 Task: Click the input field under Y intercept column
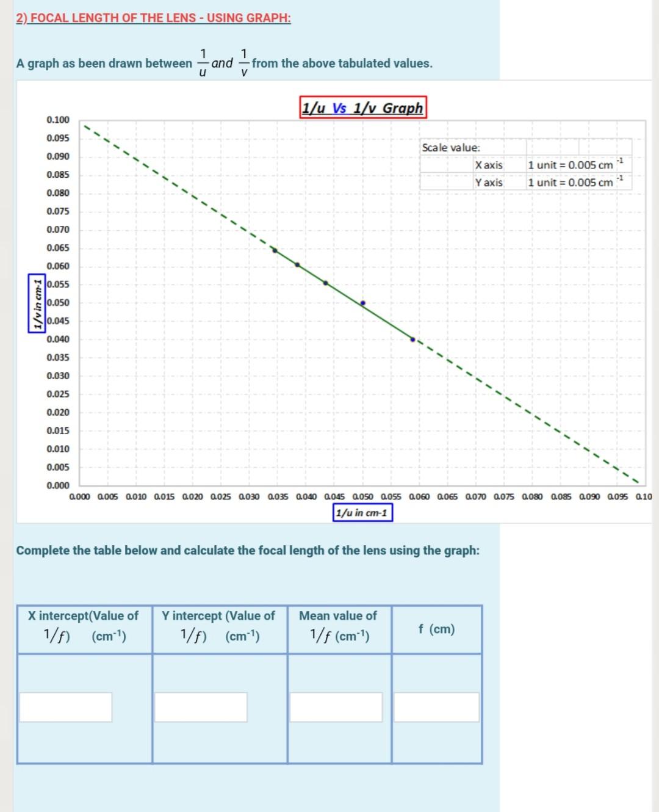[x=201, y=706]
